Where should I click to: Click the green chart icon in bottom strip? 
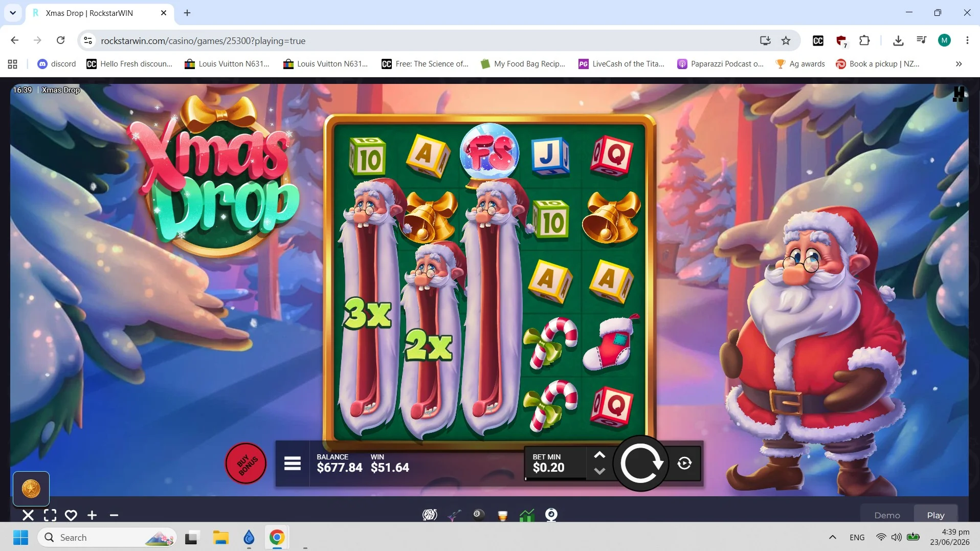click(x=527, y=515)
